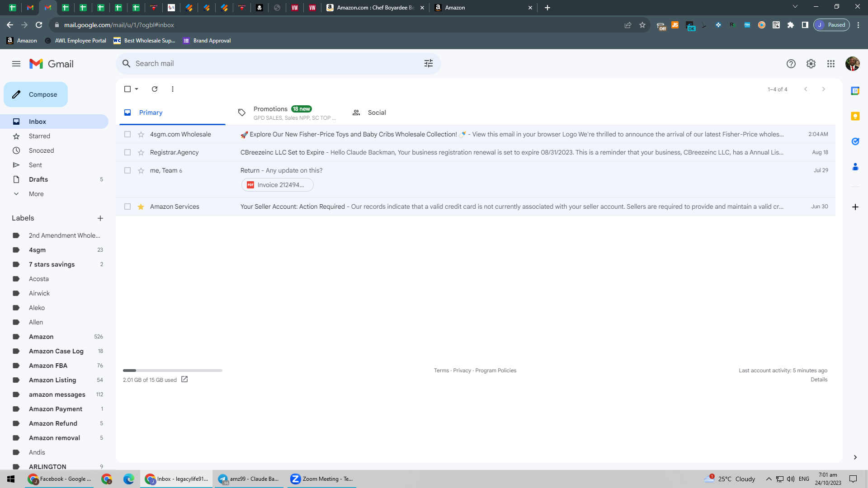
Task: Show hidden system tray icons
Action: (769, 479)
